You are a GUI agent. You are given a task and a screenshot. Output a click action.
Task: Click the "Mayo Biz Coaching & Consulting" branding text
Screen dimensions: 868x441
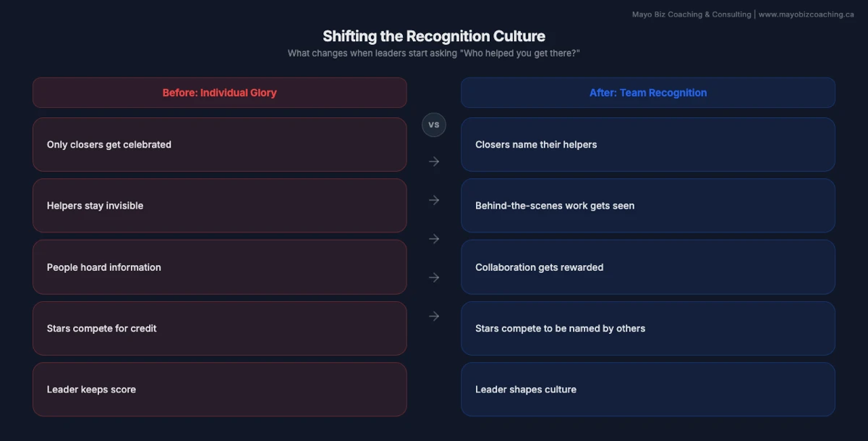(x=691, y=14)
